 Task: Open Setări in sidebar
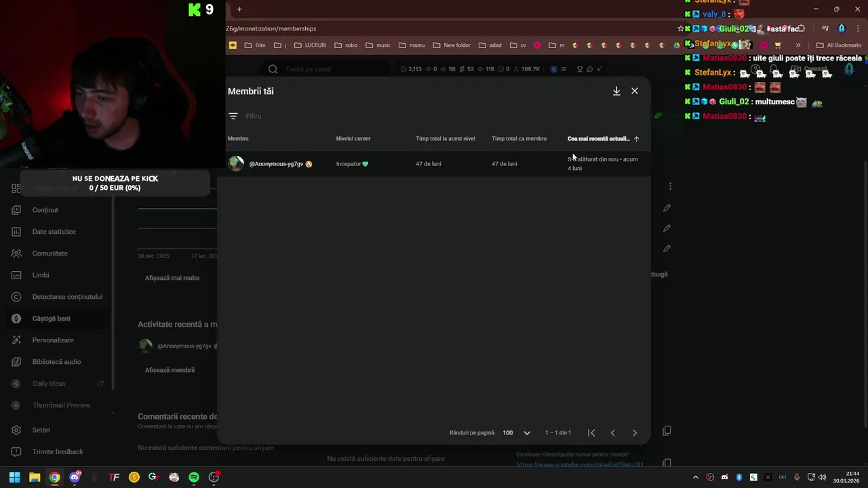(41, 430)
